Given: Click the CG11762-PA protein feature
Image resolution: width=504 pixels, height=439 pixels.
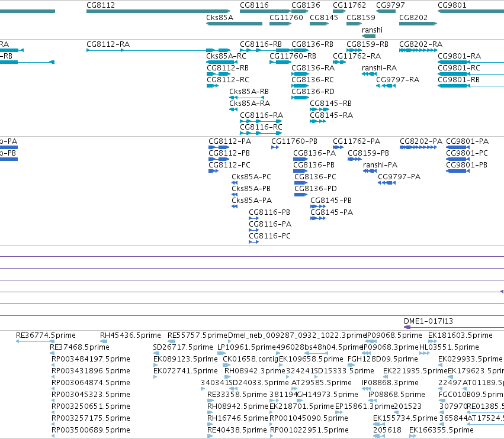Looking at the screenshot, I should 338,147.
